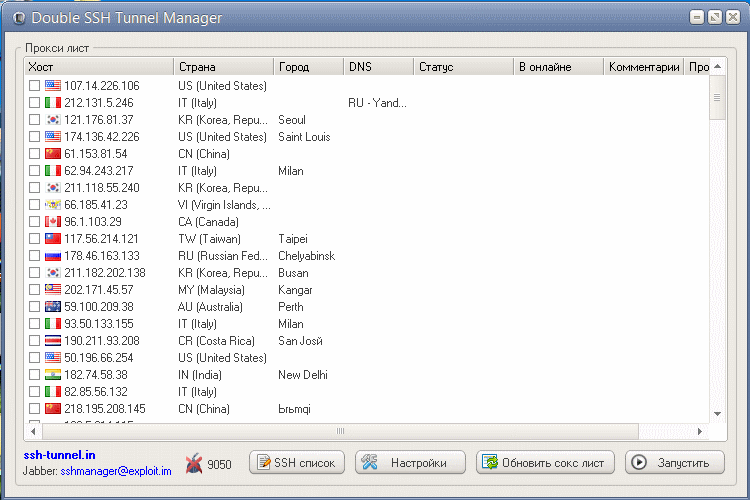Image resolution: width=750 pixels, height=500 pixels.
Task: Click the Costa Rica flag for 190.211.93.208
Action: point(53,341)
